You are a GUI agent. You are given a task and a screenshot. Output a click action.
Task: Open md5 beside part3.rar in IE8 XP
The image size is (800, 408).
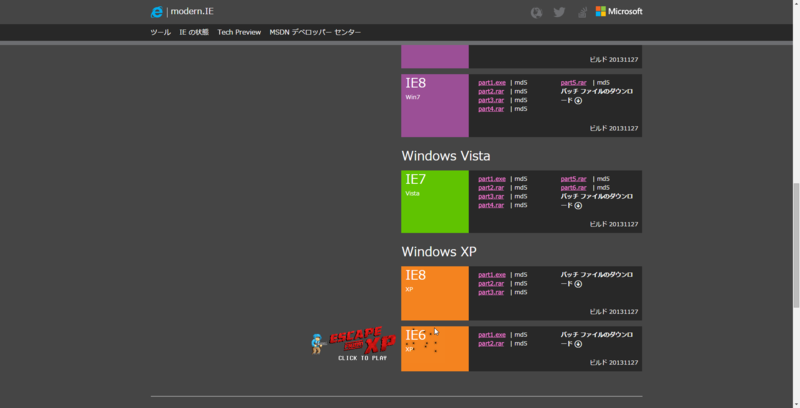click(x=521, y=292)
